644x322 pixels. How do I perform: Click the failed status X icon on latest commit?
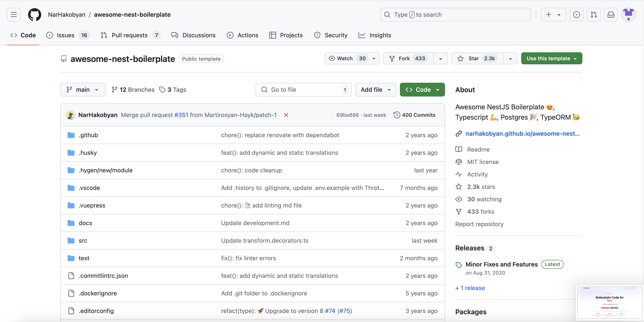[286, 115]
